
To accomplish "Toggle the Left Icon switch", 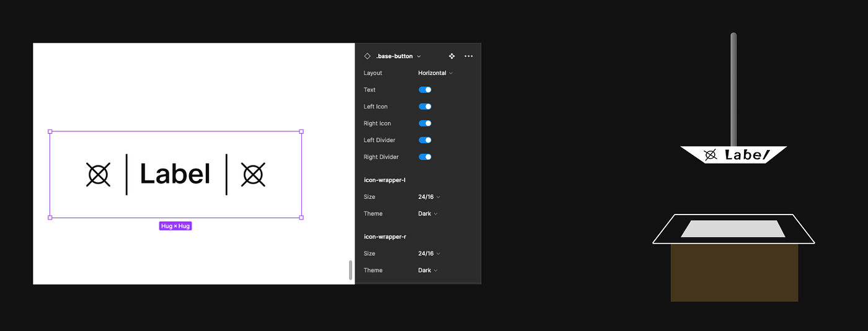I will pyautogui.click(x=425, y=107).
